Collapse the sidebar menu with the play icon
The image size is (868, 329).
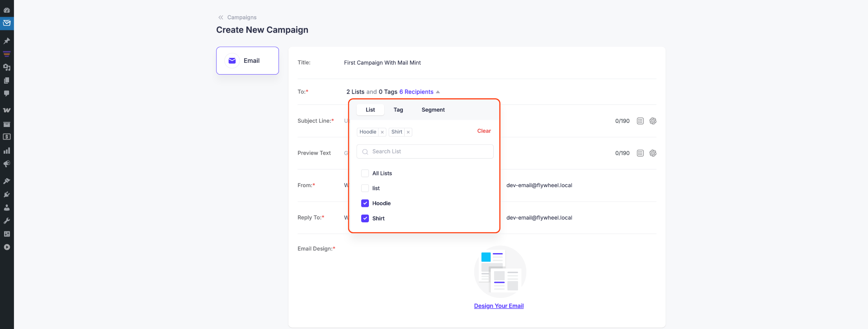7,247
